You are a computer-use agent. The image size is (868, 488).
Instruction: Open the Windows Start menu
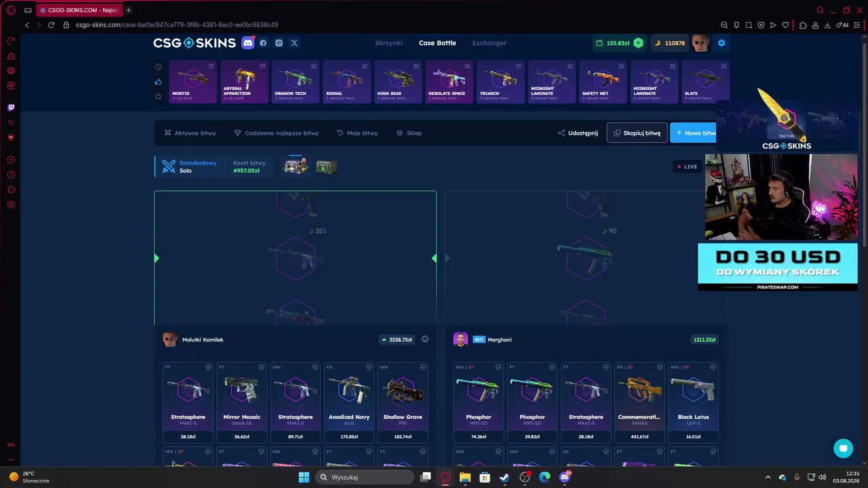coord(304,477)
